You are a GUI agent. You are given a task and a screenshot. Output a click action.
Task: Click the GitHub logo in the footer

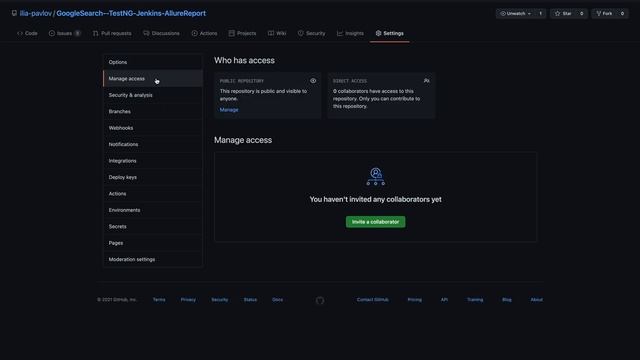(320, 300)
